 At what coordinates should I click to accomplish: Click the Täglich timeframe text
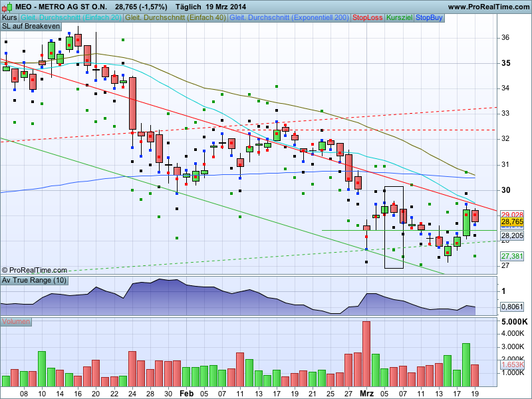[x=187, y=7]
